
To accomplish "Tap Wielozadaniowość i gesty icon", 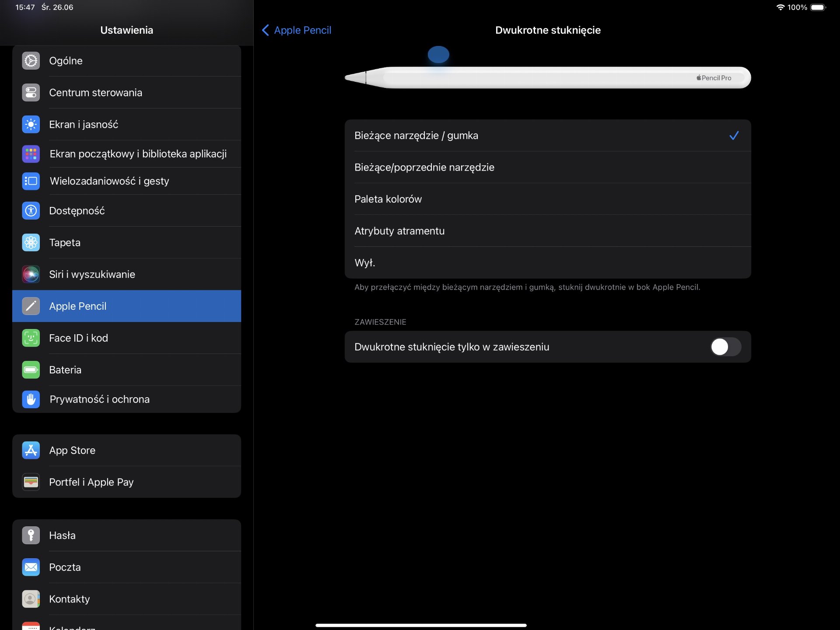I will 31,181.
